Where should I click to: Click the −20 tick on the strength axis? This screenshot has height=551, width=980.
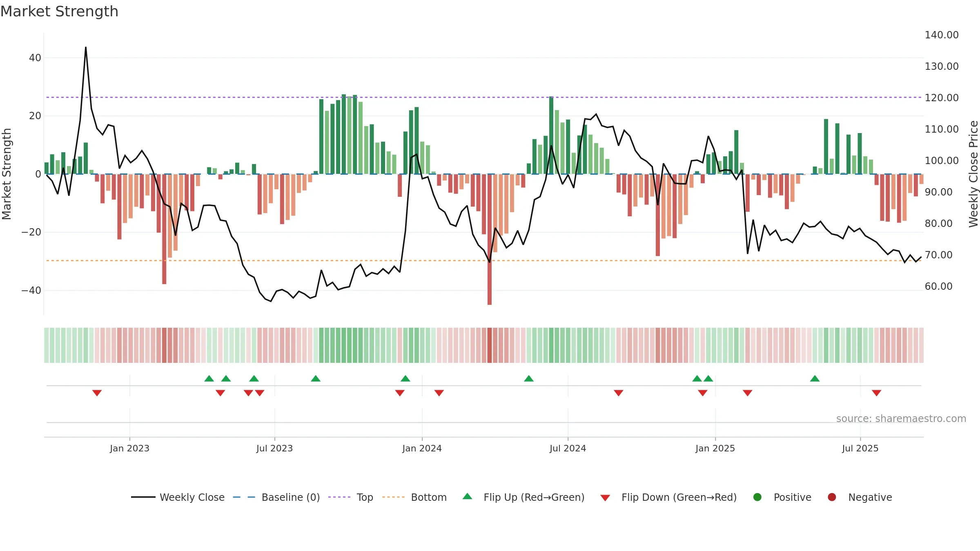click(x=31, y=232)
